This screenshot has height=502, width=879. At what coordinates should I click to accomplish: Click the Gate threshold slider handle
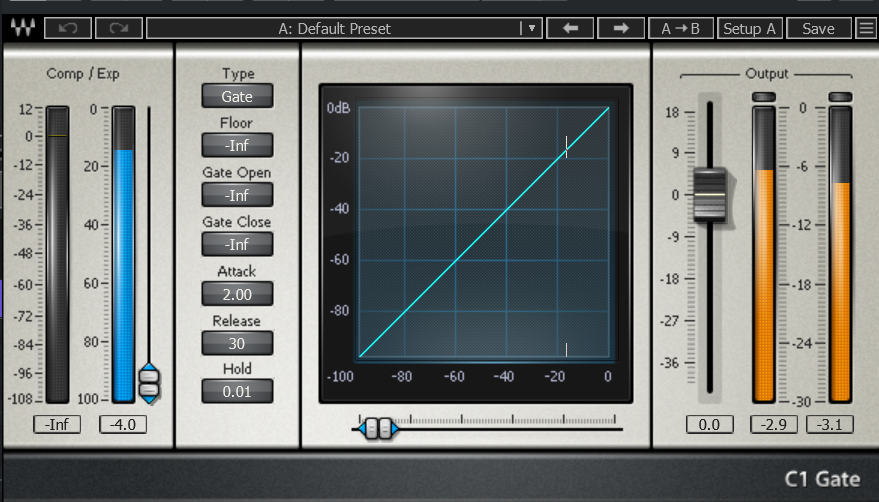point(149,384)
